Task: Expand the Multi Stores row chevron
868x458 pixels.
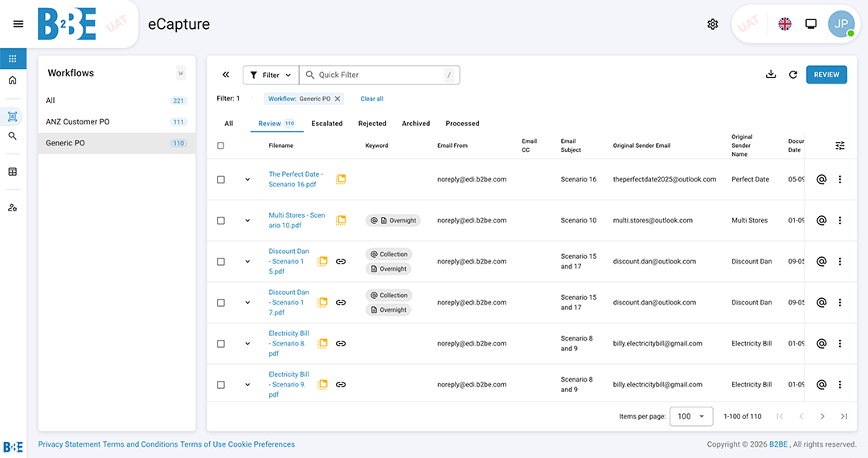Action: click(248, 220)
